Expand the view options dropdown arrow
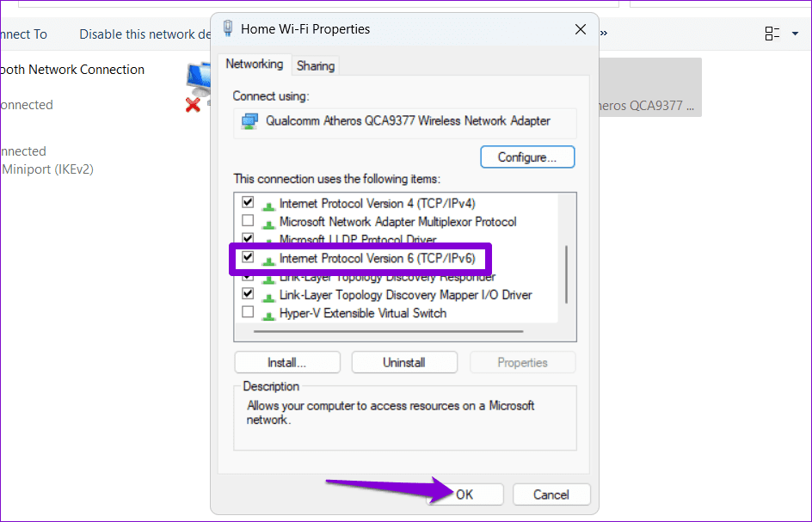Viewport: 812px width, 522px height. click(x=795, y=34)
